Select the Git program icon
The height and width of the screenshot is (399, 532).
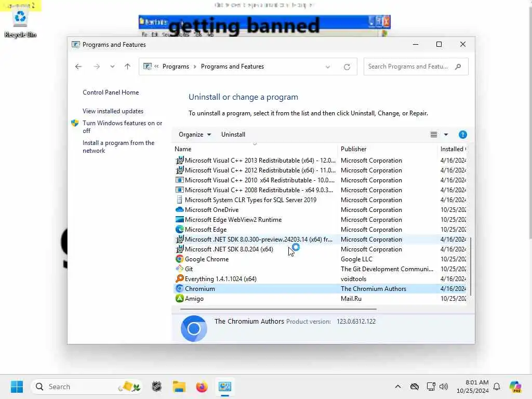179,269
